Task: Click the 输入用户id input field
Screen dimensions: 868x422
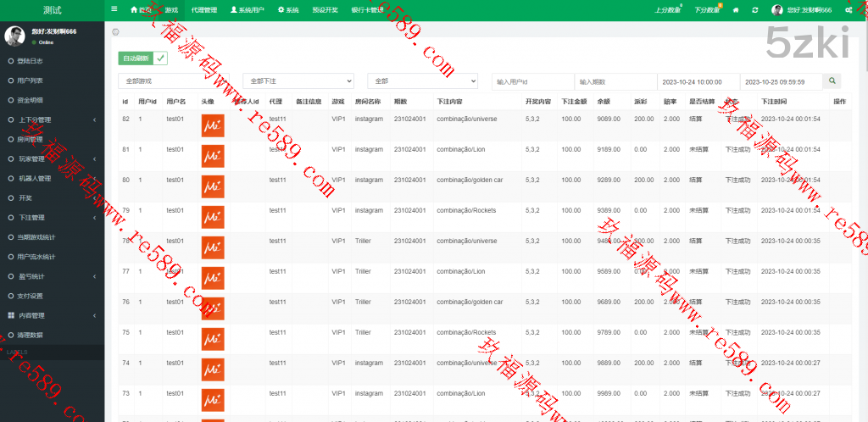Action: click(x=530, y=81)
